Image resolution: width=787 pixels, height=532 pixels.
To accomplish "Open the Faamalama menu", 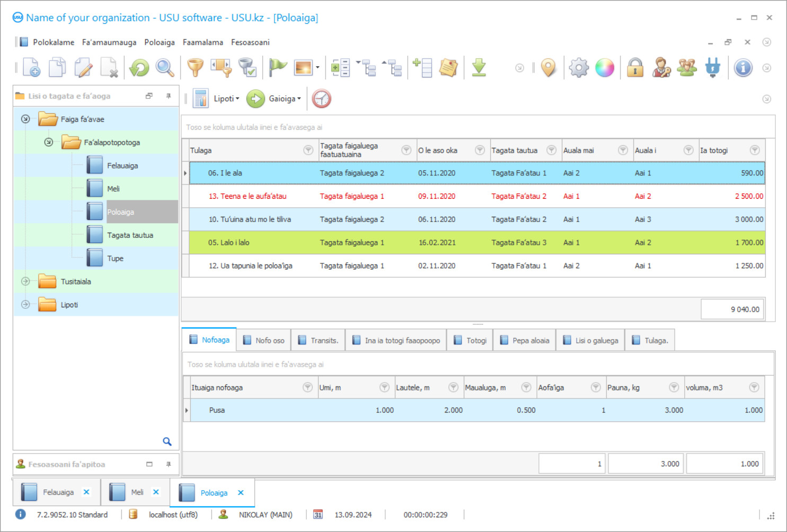I will 203,42.
